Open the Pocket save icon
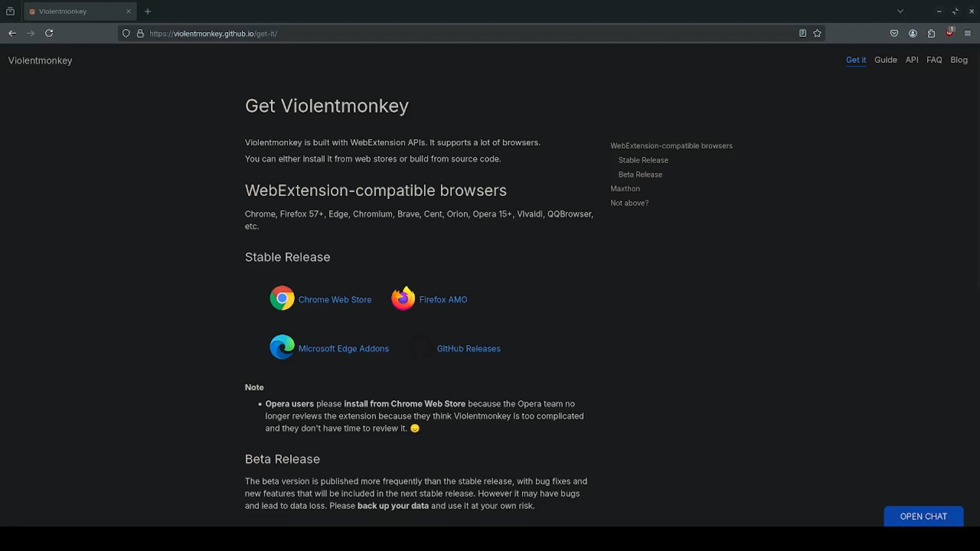Screen dimensions: 980x551 click(x=894, y=33)
